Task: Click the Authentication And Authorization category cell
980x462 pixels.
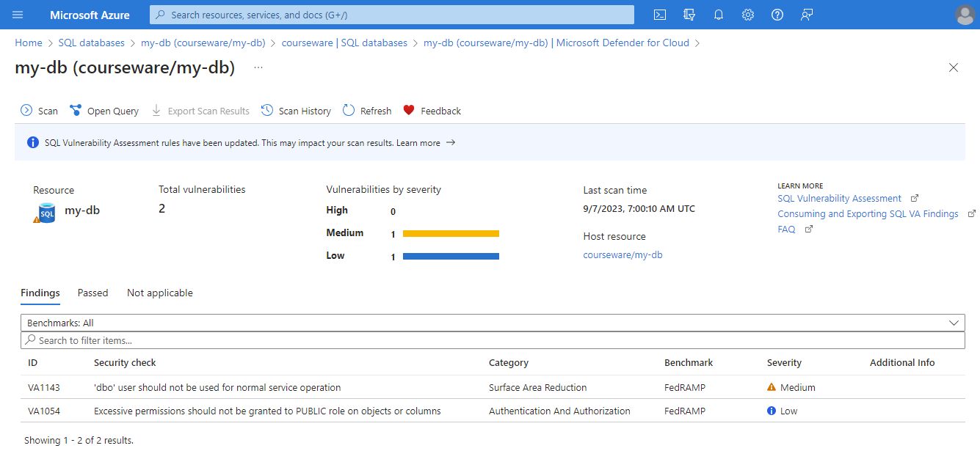Action: click(559, 411)
